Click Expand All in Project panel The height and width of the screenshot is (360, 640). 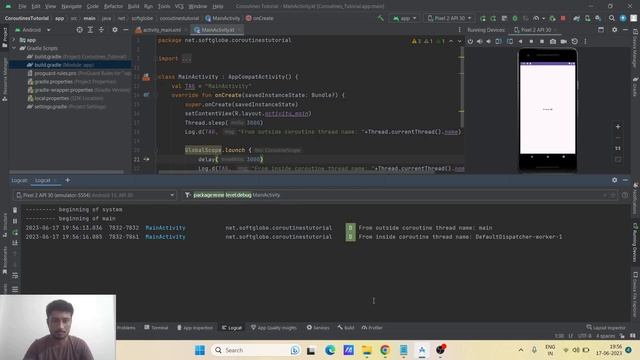90,30
